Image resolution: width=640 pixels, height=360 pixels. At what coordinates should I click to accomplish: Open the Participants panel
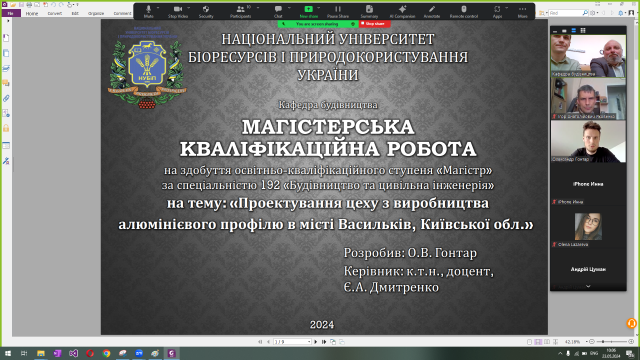click(x=240, y=11)
